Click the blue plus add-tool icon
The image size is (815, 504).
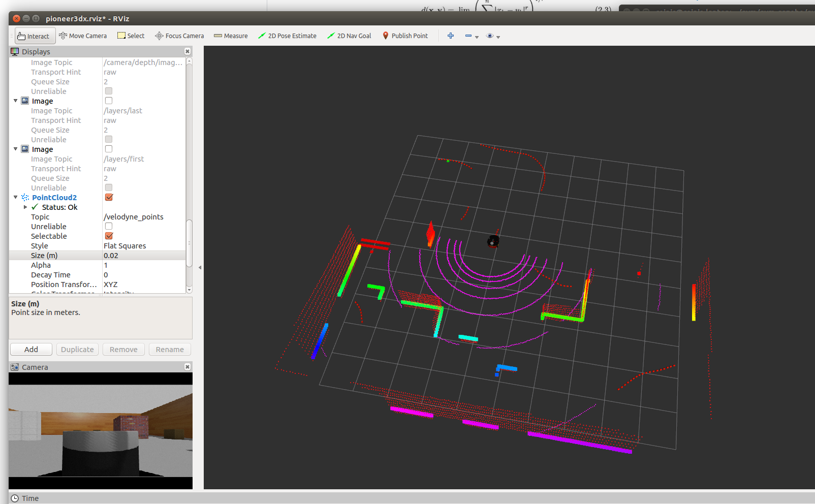pyautogui.click(x=451, y=36)
